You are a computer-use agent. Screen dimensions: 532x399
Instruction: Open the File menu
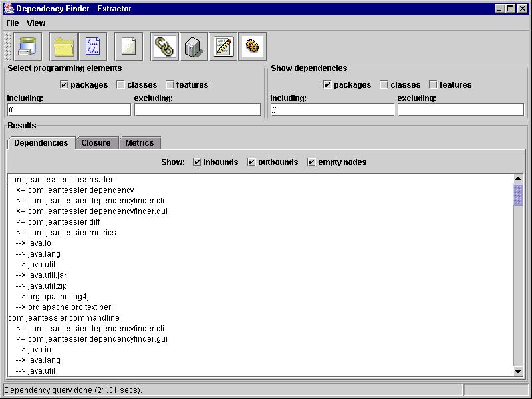click(x=13, y=23)
